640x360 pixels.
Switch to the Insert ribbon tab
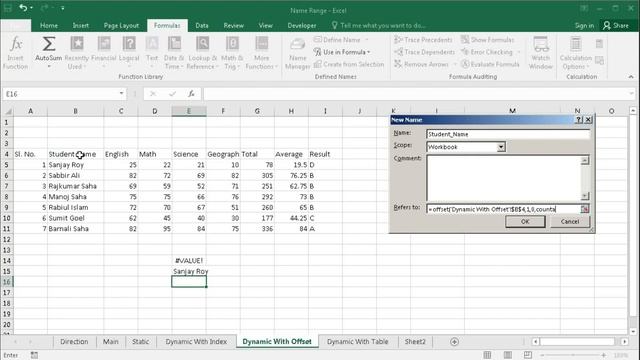tap(80, 25)
